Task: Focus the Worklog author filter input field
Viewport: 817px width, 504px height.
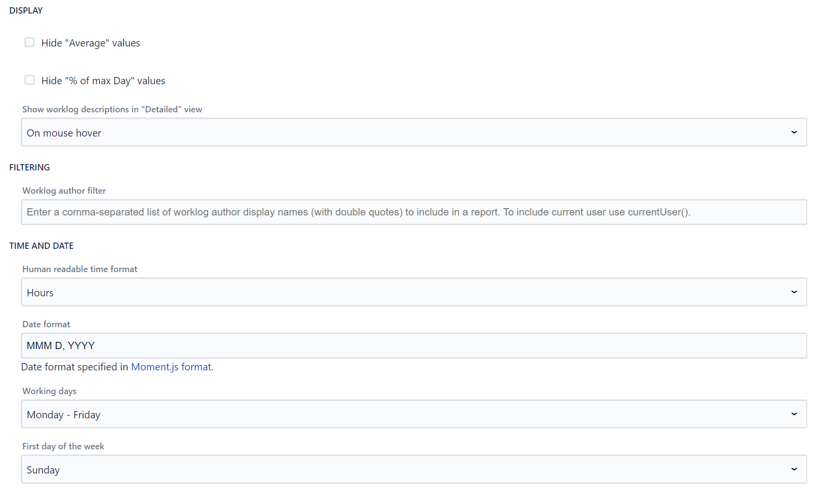Action: (414, 212)
